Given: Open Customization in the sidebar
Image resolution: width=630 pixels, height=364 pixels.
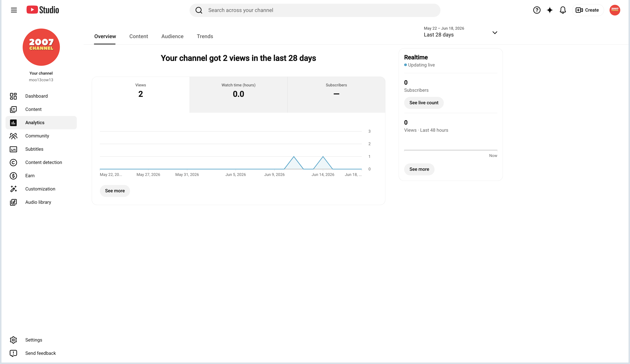Looking at the screenshot, I should (x=41, y=189).
